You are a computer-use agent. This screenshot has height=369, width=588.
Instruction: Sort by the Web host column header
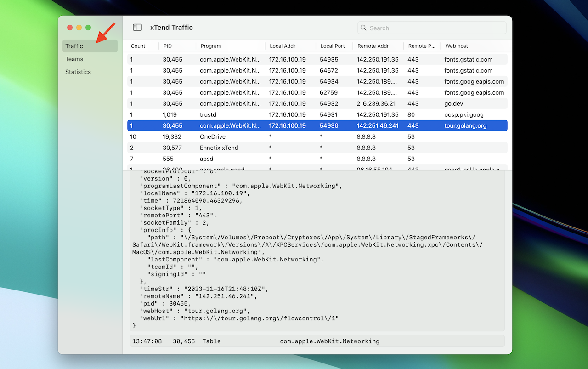[x=457, y=46]
